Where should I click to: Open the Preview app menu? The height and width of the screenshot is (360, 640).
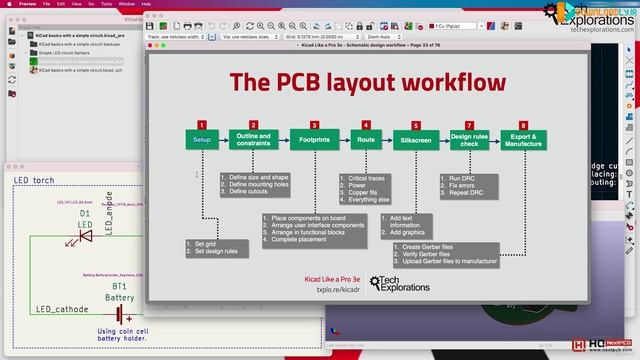[27, 4]
